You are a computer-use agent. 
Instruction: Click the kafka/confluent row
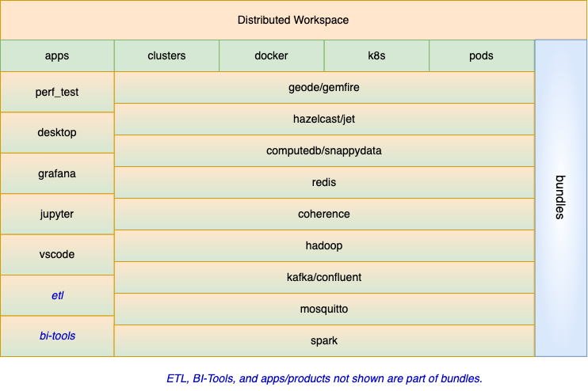tap(324, 278)
